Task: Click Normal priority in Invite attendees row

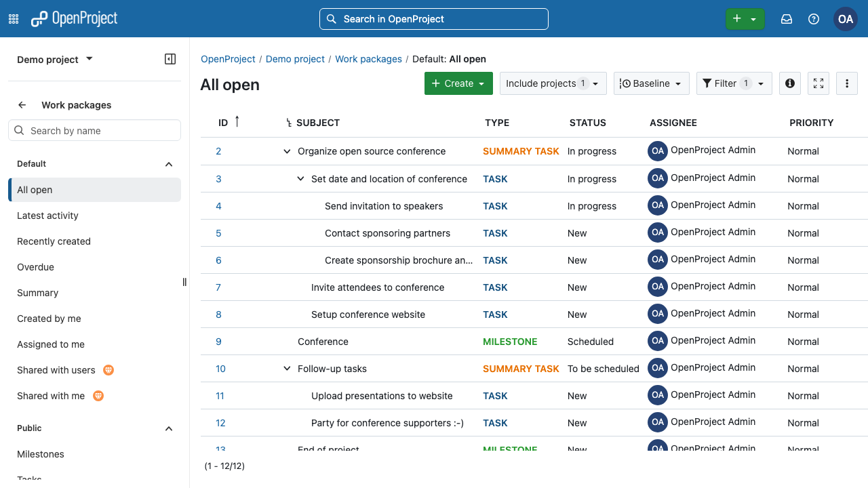Action: click(804, 287)
